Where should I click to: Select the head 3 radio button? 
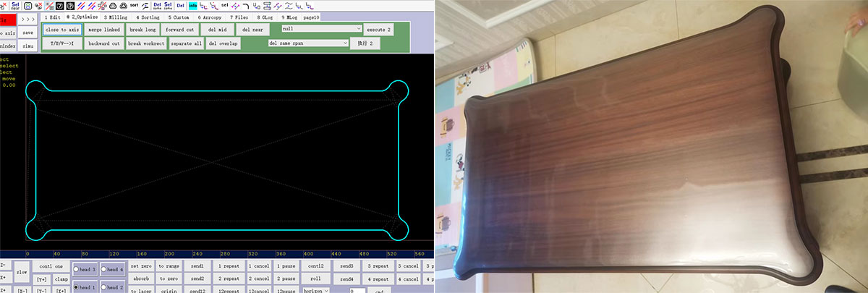(76, 269)
